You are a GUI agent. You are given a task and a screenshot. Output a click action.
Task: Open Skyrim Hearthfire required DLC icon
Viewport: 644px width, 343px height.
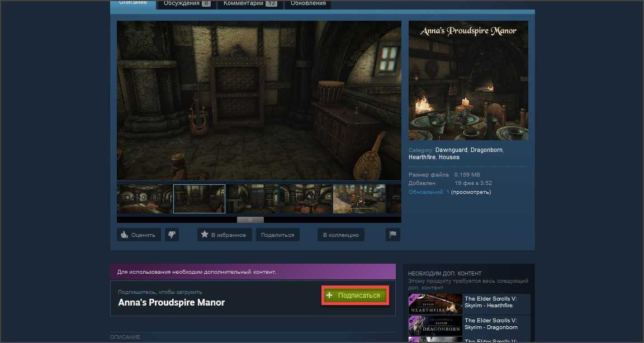435,304
